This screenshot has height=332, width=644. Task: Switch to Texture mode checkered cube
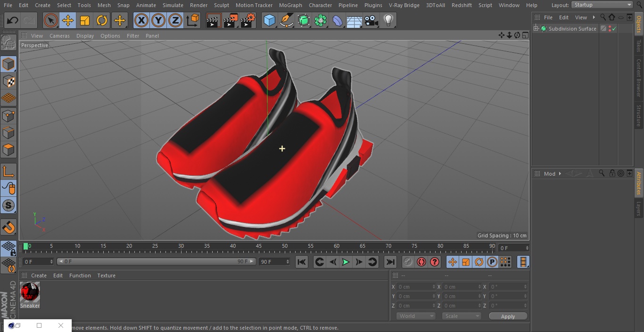8,81
